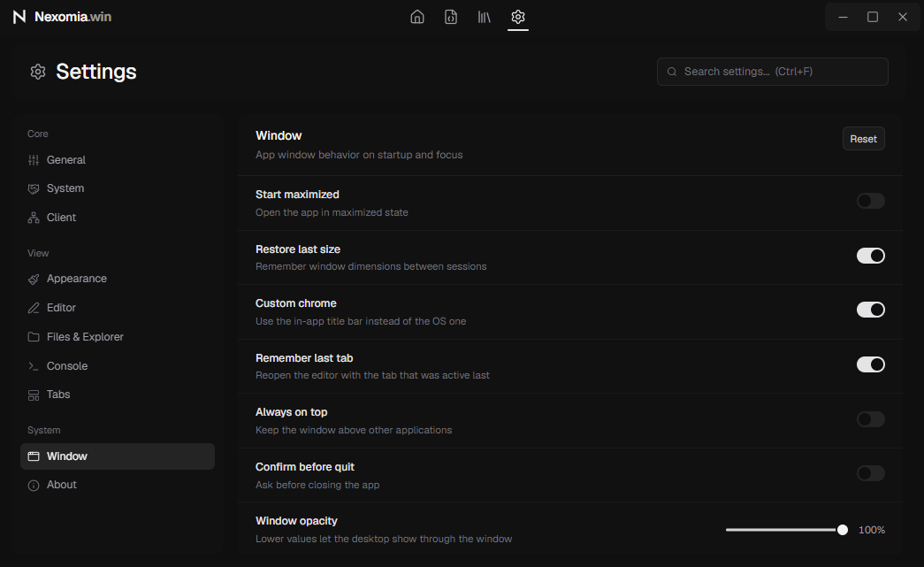Disable Remember last tab toggle
This screenshot has width=924, height=567.
(x=870, y=364)
